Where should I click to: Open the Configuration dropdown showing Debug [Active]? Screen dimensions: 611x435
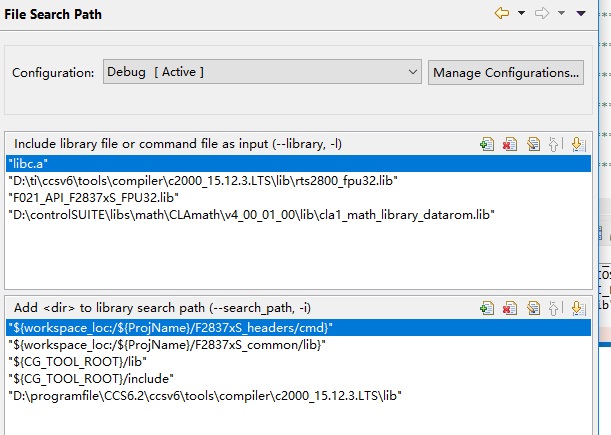pos(262,72)
